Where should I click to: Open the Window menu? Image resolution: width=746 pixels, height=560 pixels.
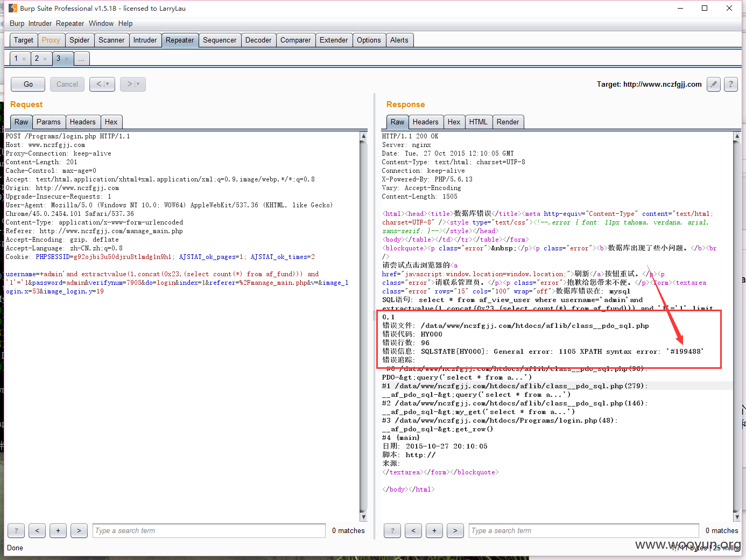(x=101, y=23)
